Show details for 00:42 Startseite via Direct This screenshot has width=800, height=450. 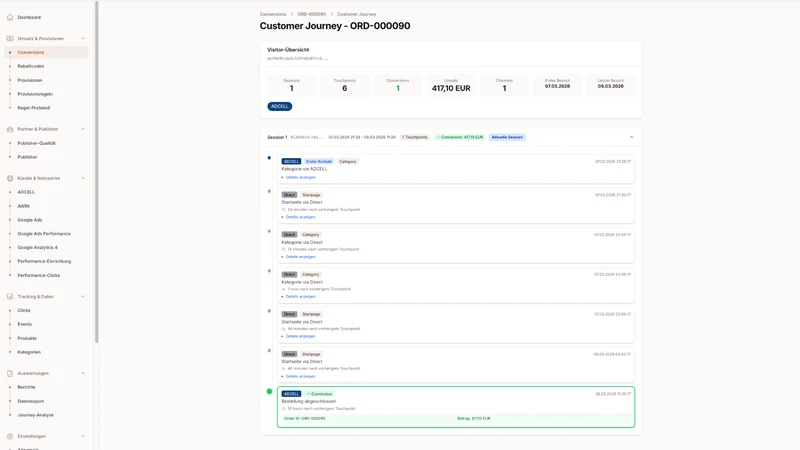point(299,377)
